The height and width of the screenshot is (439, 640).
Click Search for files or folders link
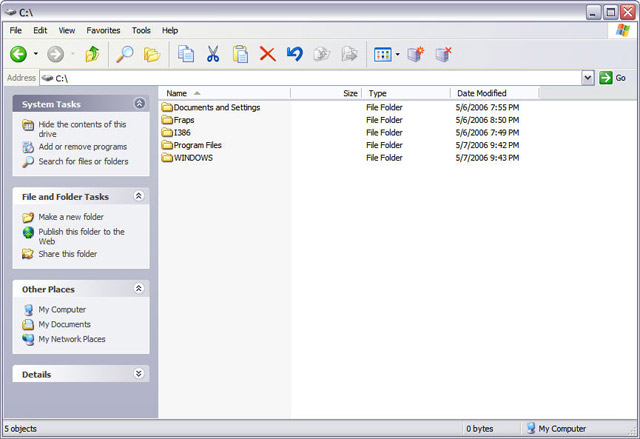(83, 161)
